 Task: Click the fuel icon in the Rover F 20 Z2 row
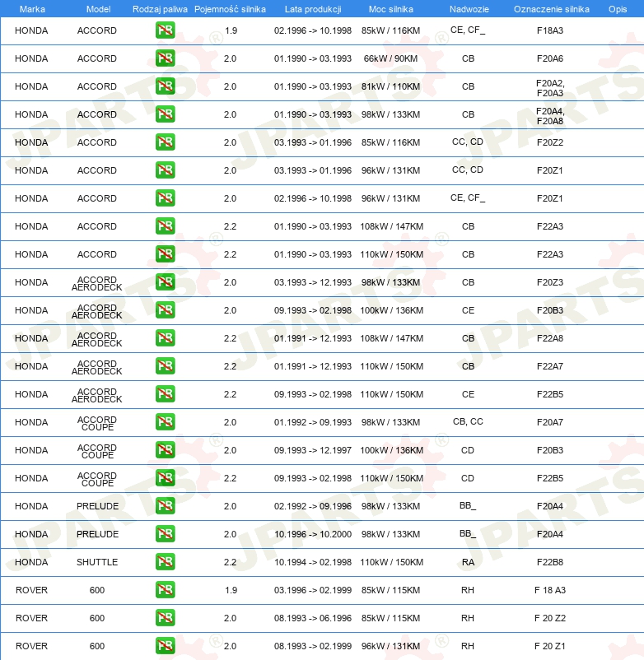point(165,618)
